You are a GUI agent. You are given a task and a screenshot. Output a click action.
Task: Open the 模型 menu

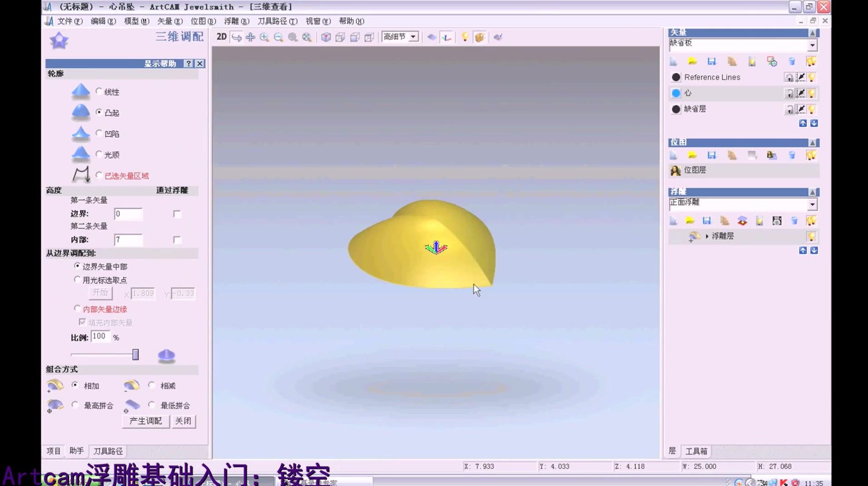[136, 21]
